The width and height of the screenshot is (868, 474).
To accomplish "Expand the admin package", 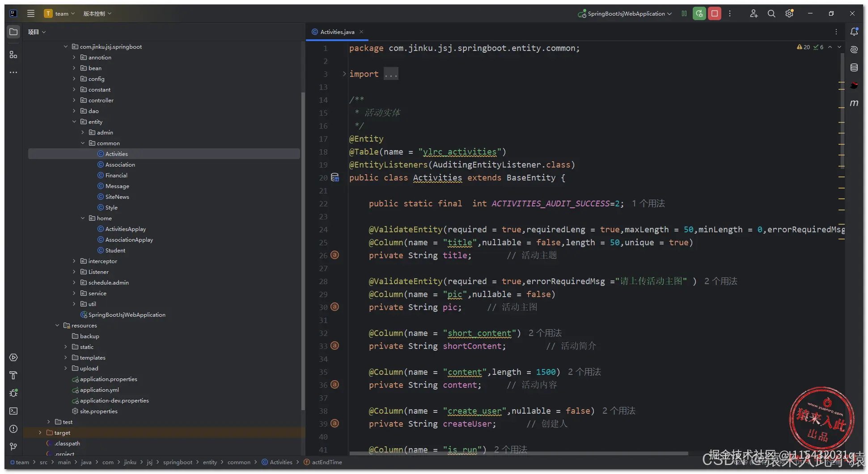I will 83,132.
